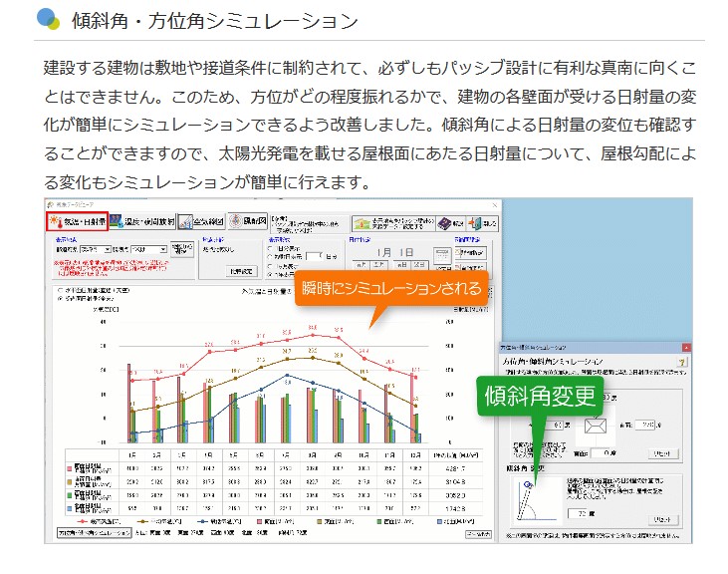Screen dimensions: 728x574
Task: Click annual total cell 3104.8
Action: tap(455, 482)
